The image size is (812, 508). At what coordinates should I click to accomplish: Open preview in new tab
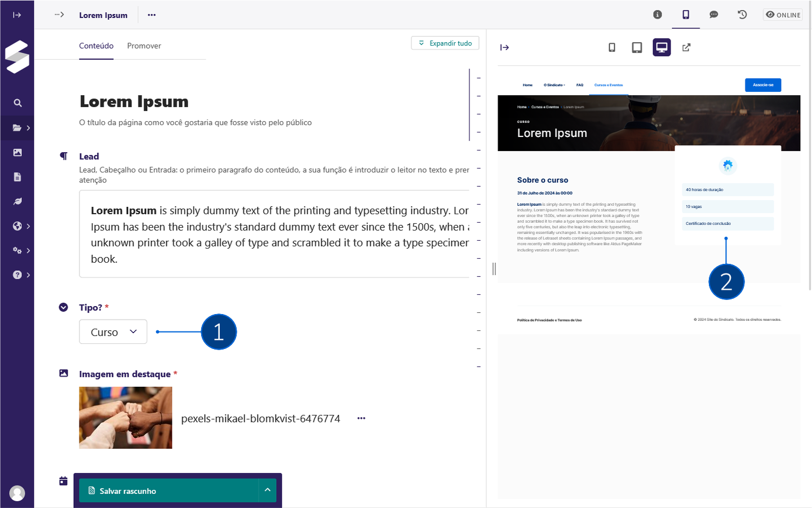tap(686, 48)
